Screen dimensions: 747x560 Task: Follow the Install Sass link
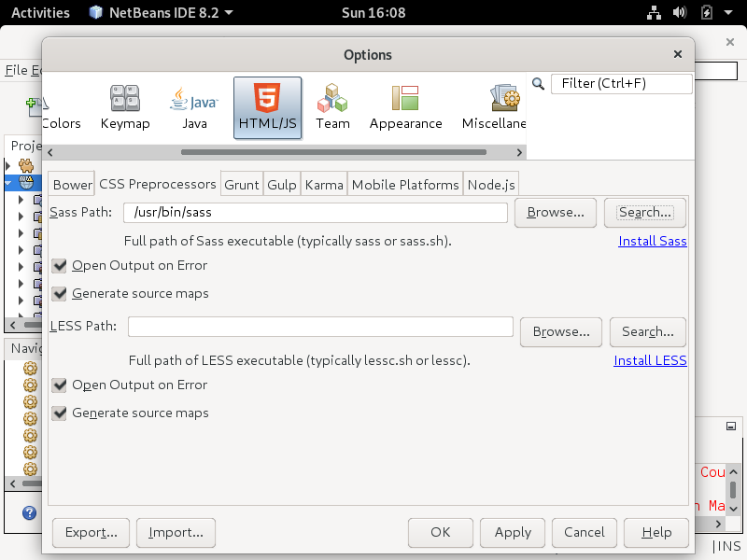click(x=653, y=242)
